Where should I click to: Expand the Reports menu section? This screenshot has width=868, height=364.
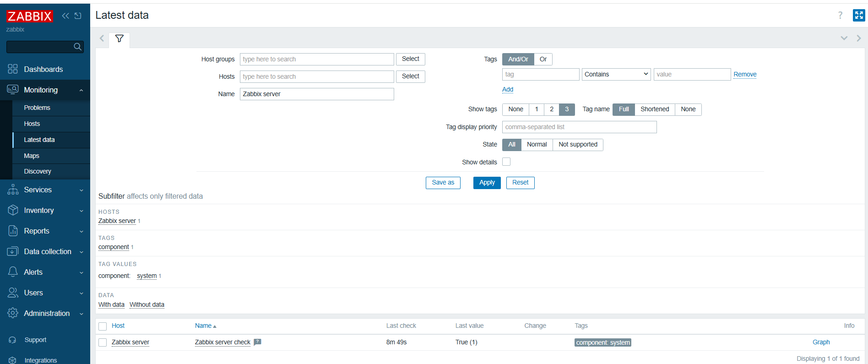click(81, 231)
